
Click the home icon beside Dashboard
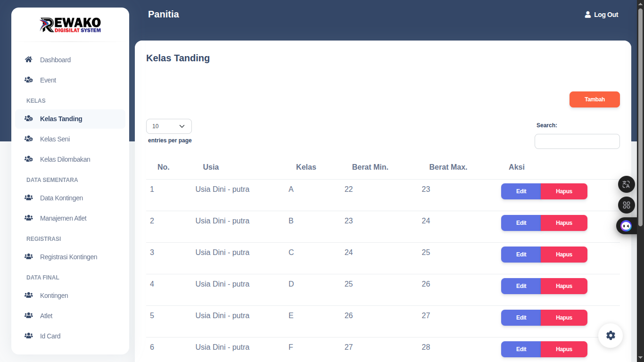28,60
